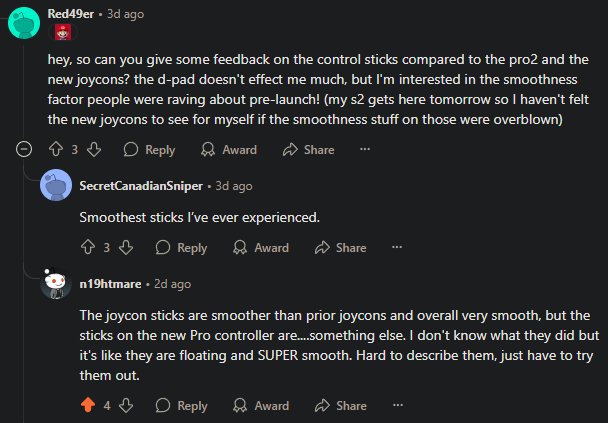Reply to n19htmare's comment
Image resolution: width=608 pixels, height=423 pixels.
181,406
